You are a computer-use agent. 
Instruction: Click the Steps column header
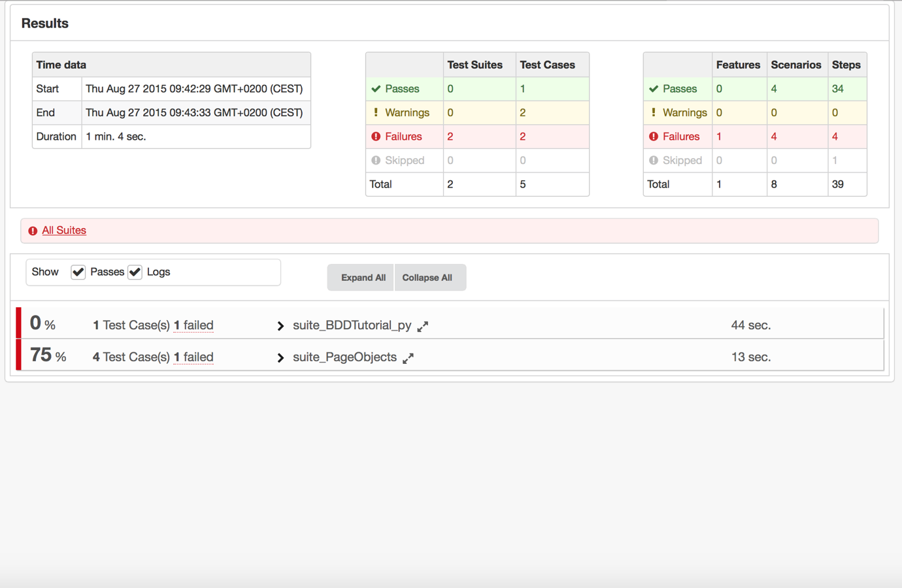click(846, 65)
